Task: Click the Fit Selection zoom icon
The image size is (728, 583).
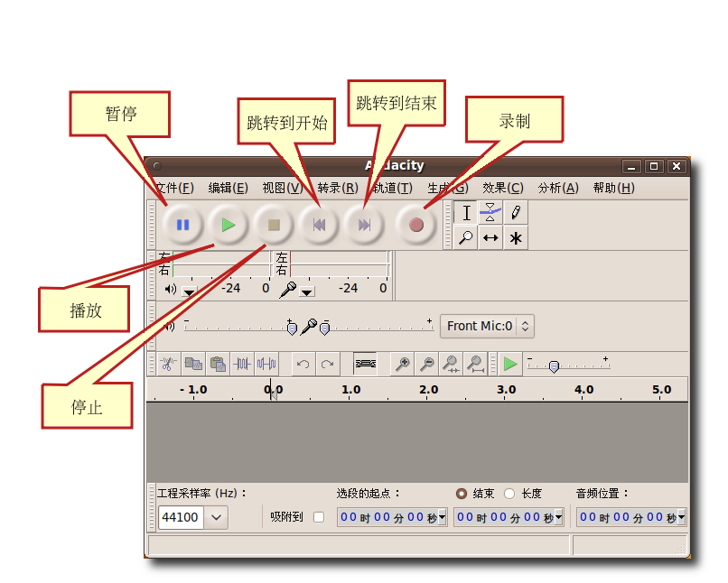Action: [x=451, y=364]
